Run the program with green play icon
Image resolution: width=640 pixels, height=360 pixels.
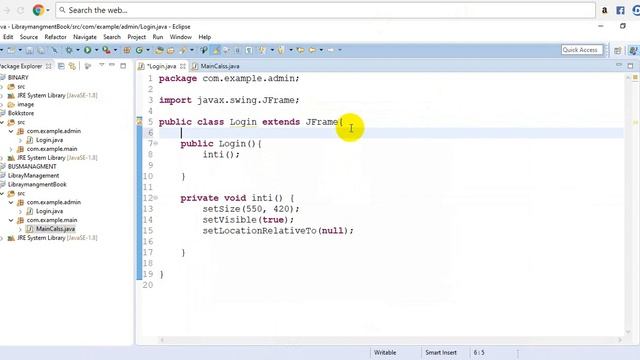click(x=88, y=50)
